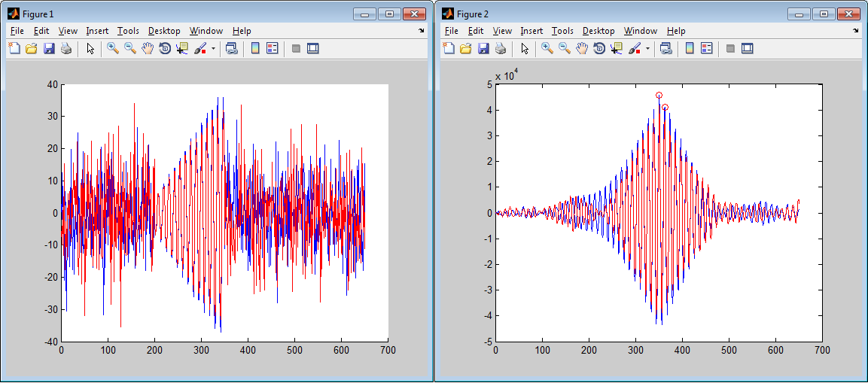Activate Data Cursor tool in Figure 1

(182, 48)
